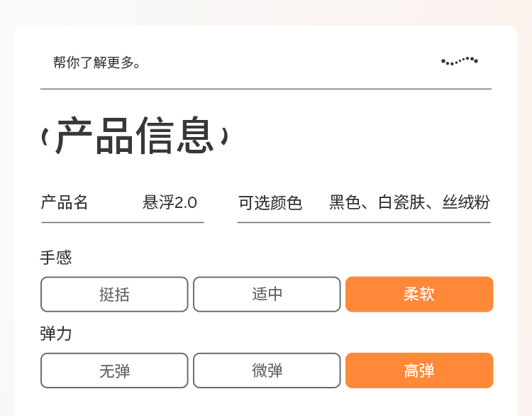Select the 丝绒粉 color name
Viewport: 532px width, 416px height.
point(466,203)
